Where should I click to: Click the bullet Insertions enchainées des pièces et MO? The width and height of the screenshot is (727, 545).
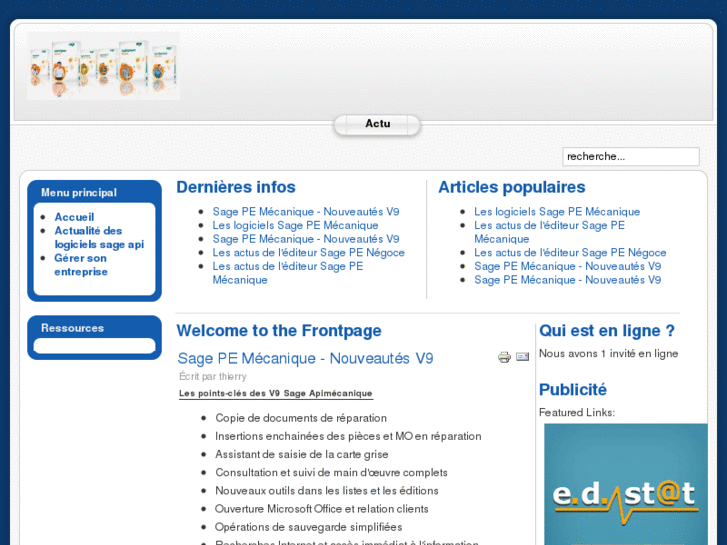click(348, 436)
